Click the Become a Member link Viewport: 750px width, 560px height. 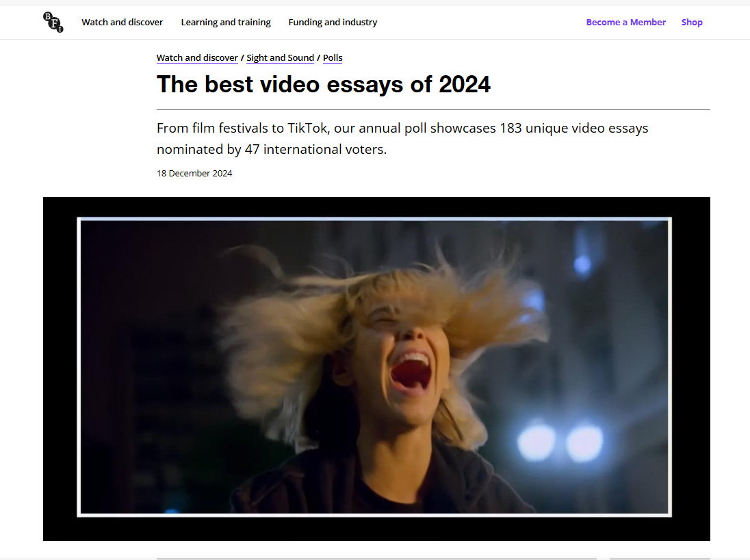[625, 22]
